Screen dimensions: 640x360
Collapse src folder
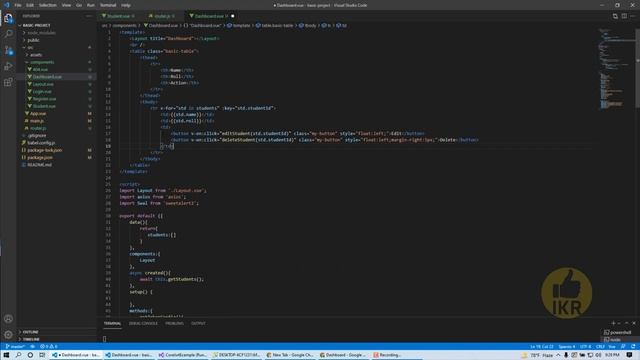[56, 47]
